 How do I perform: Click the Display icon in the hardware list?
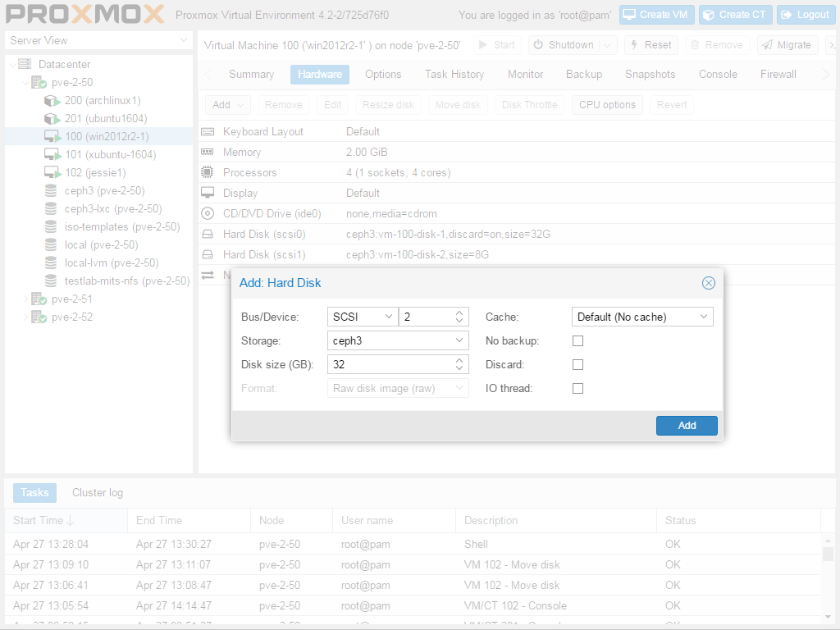[x=208, y=193]
